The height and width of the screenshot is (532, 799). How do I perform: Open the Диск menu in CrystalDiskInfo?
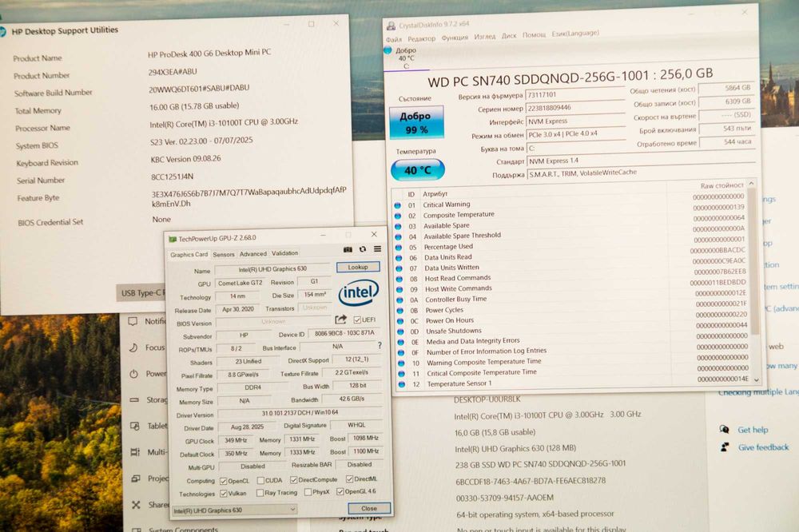click(508, 36)
